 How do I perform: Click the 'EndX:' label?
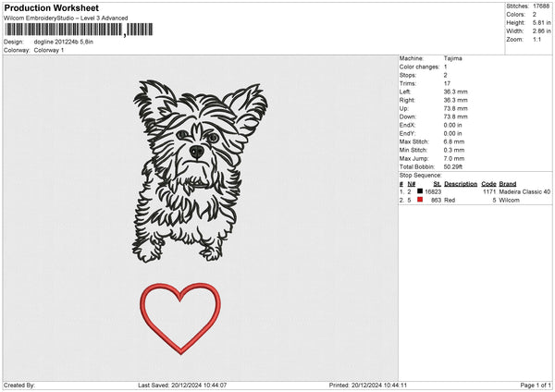point(407,125)
